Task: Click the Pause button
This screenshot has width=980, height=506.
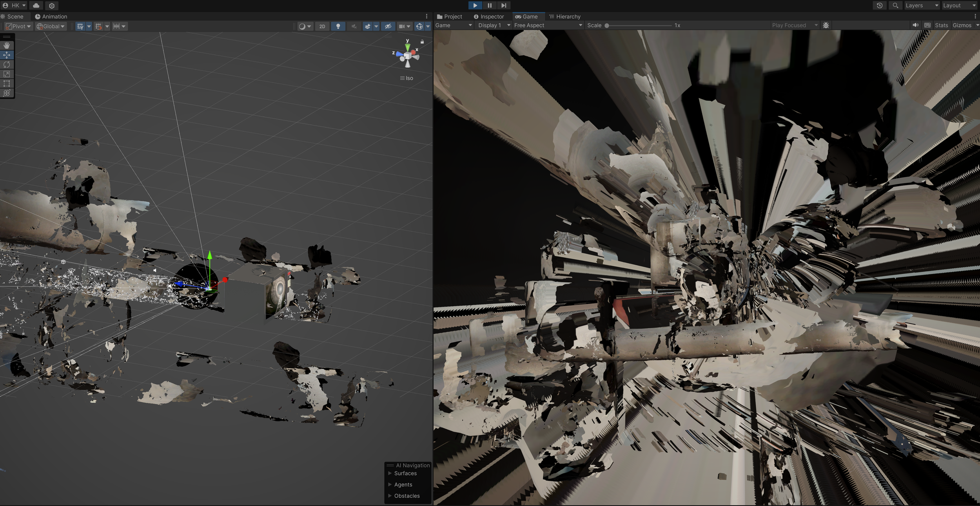Action: pos(490,5)
